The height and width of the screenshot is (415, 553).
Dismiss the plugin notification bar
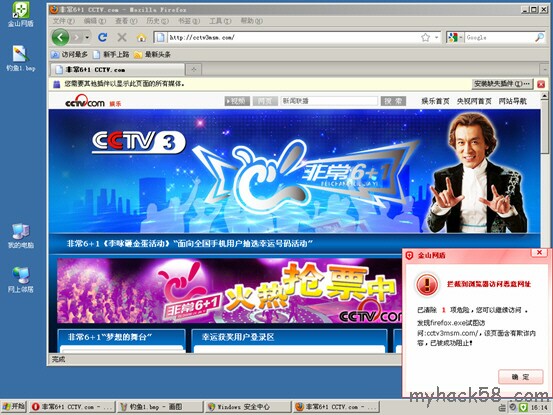coord(541,84)
